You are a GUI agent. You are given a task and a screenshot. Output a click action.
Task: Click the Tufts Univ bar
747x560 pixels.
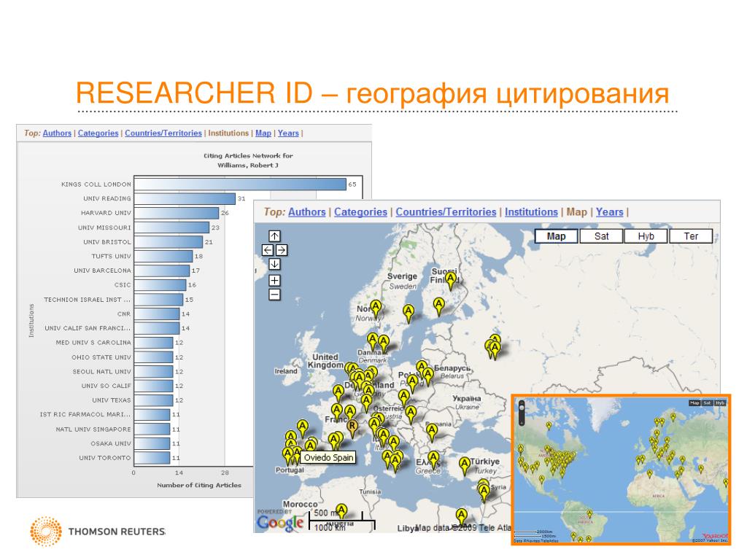click(x=163, y=256)
